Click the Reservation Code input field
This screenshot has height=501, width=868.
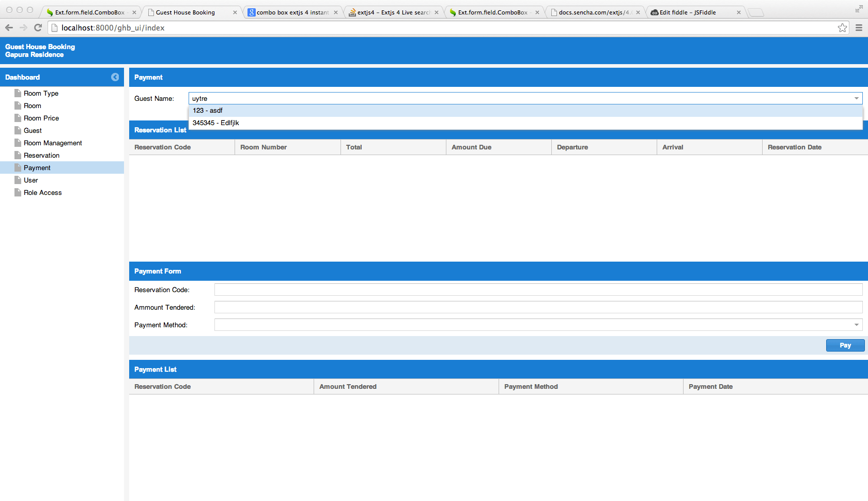(x=538, y=290)
